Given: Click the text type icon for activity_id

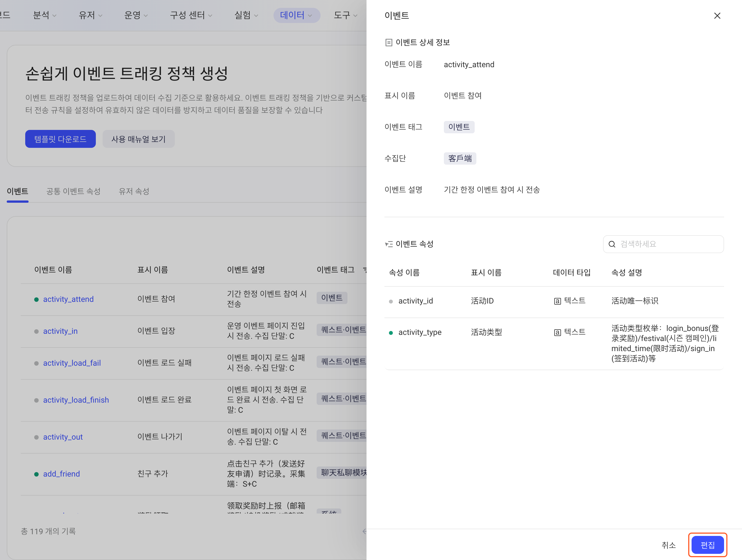Looking at the screenshot, I should pyautogui.click(x=557, y=301).
